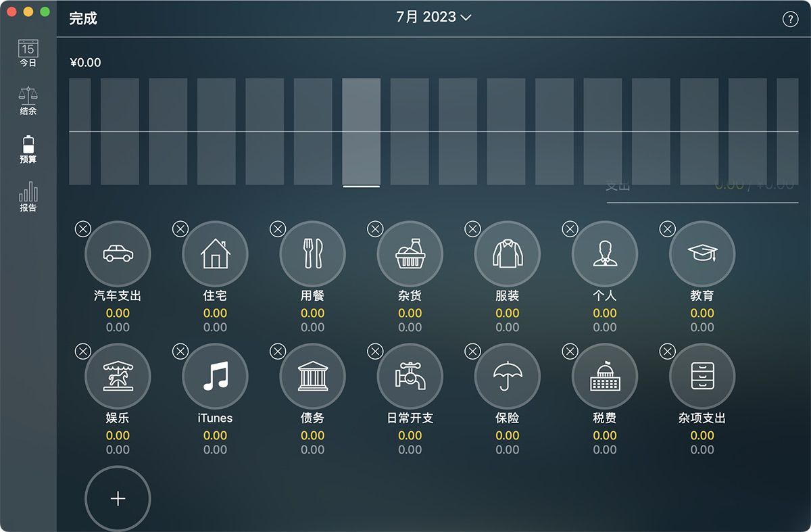Remove the 债务 category

[x=277, y=352]
